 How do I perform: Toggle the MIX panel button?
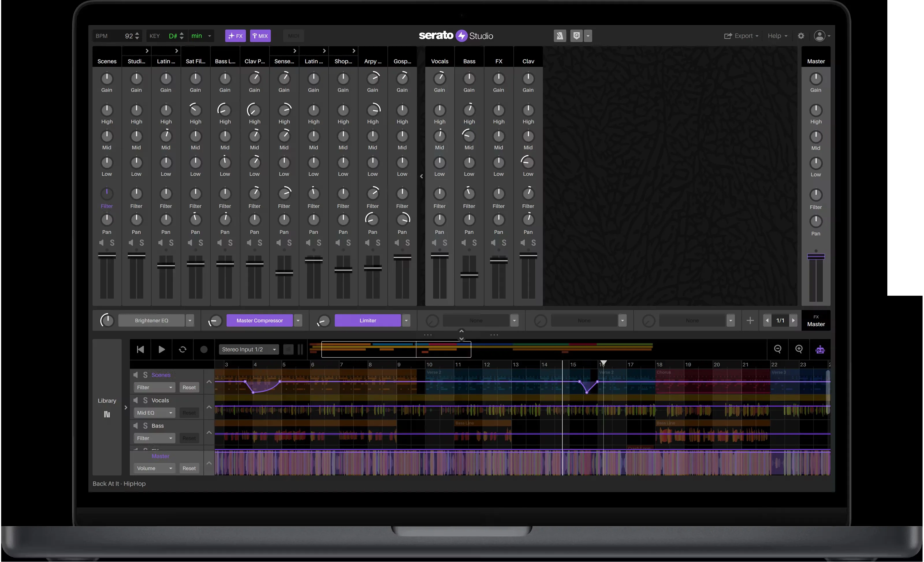(260, 36)
